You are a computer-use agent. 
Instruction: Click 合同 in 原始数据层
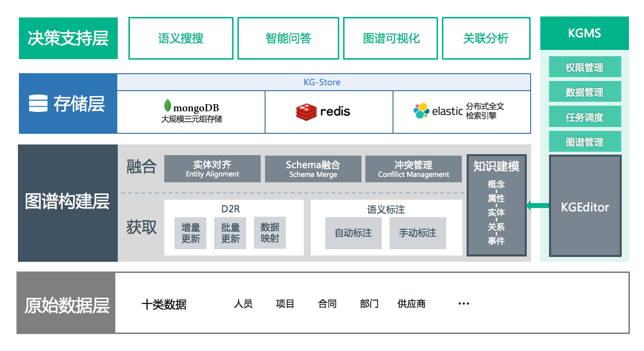(x=328, y=304)
